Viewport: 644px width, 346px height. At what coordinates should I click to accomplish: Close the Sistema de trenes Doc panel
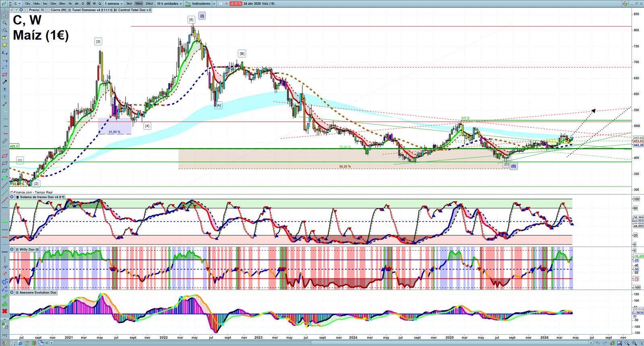click(12, 197)
